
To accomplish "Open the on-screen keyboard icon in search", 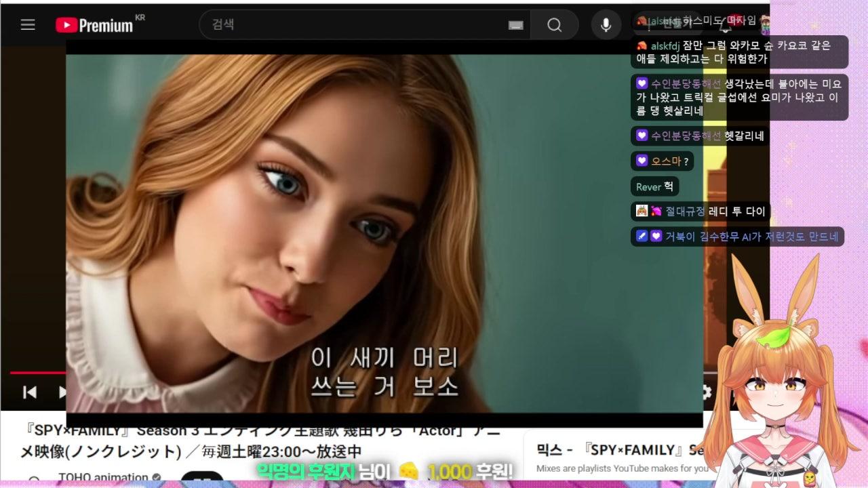I will [x=515, y=25].
